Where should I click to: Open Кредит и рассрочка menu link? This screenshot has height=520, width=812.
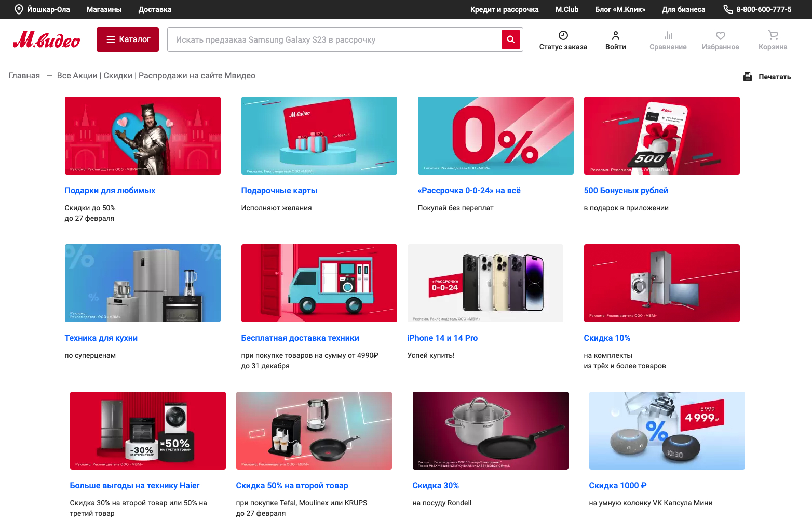coord(505,9)
